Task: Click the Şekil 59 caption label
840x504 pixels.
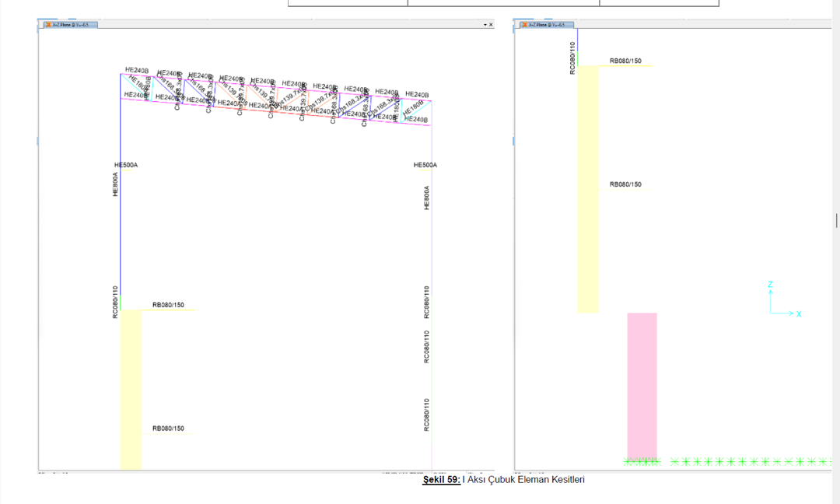Action: 442,480
